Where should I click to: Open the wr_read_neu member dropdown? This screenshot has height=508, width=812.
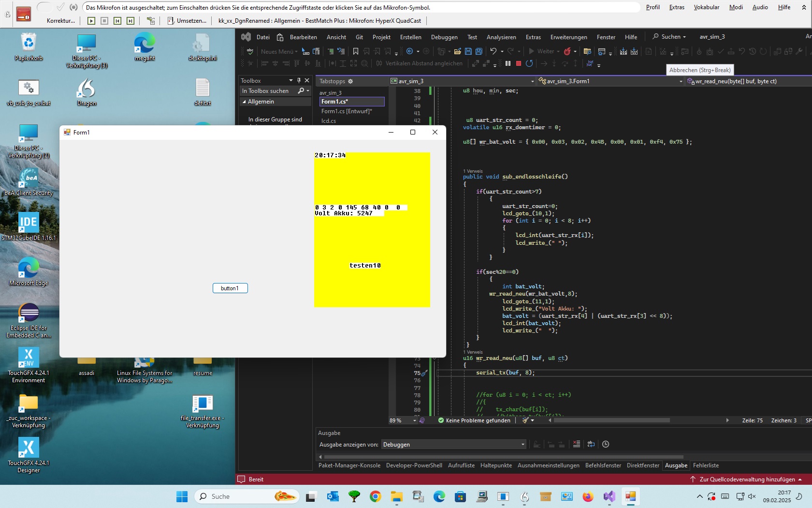click(748, 81)
